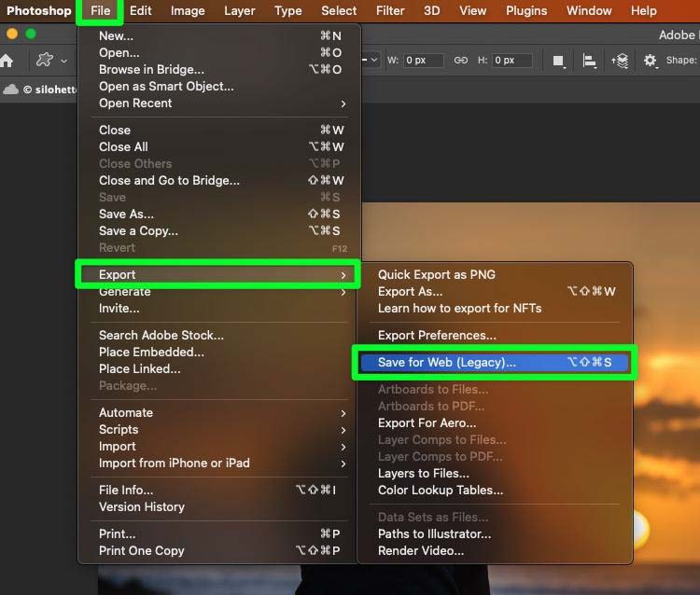The width and height of the screenshot is (700, 595).
Task: Choose Print One Copy
Action: (218, 551)
